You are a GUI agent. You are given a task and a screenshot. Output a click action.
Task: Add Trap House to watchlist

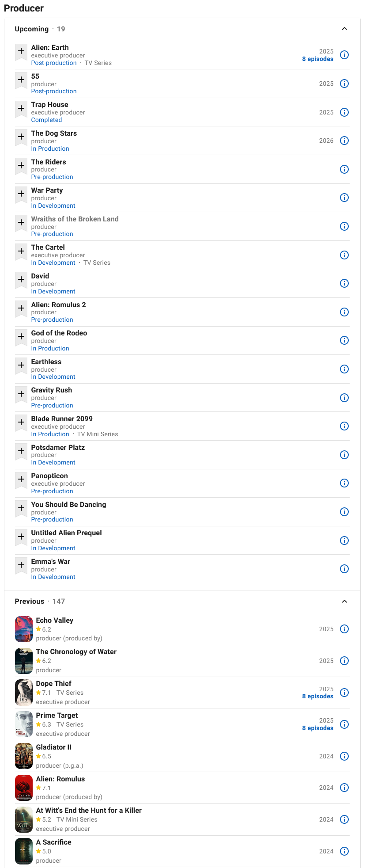21,109
